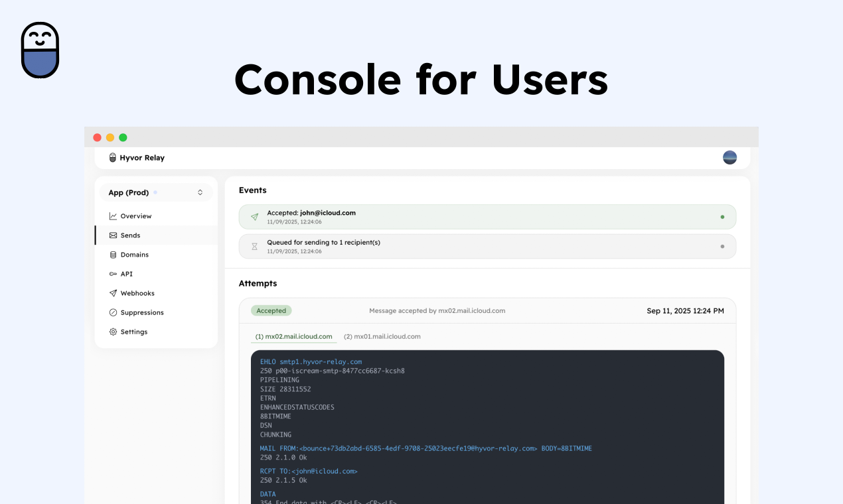
Task: Click the Hyvor Relay logo icon in header
Action: coord(113,158)
